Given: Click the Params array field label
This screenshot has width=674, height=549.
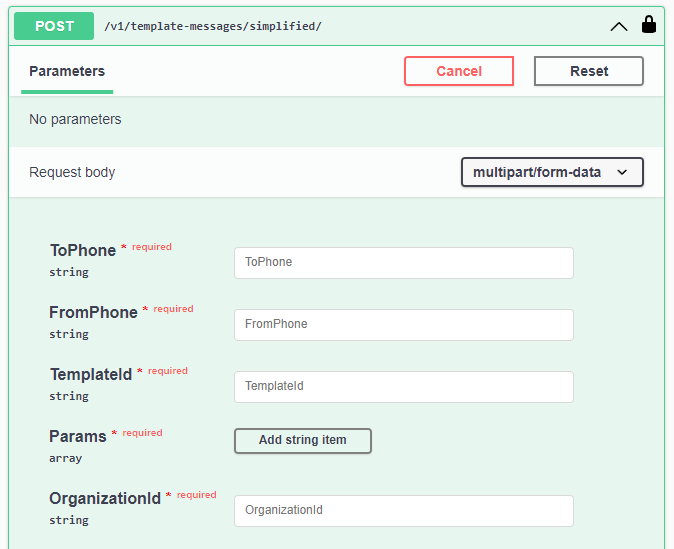Looking at the screenshot, I should (x=78, y=436).
